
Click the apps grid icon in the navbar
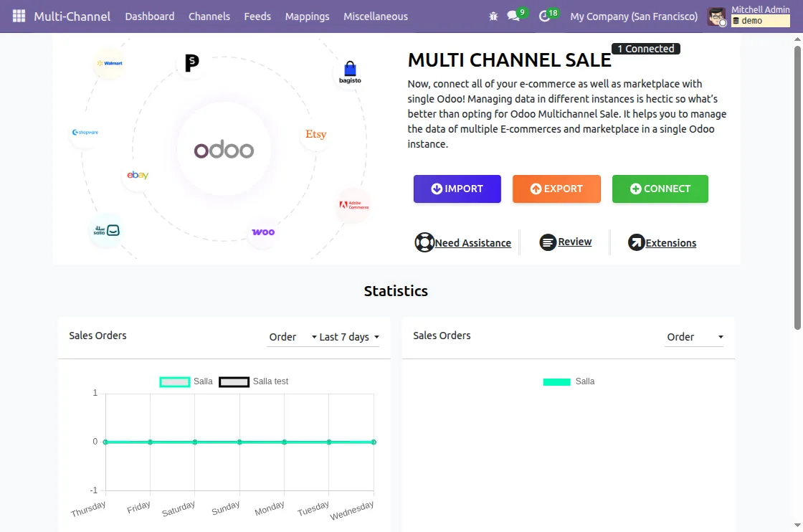coord(18,16)
